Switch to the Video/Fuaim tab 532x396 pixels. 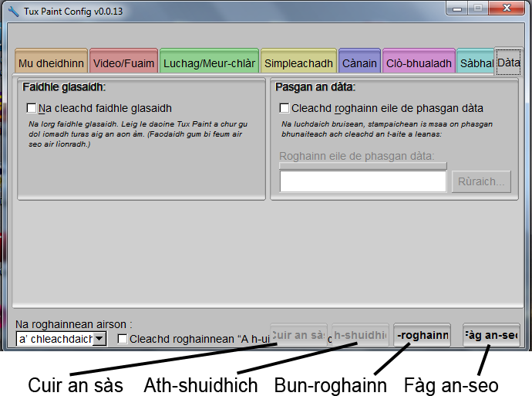[x=123, y=63]
